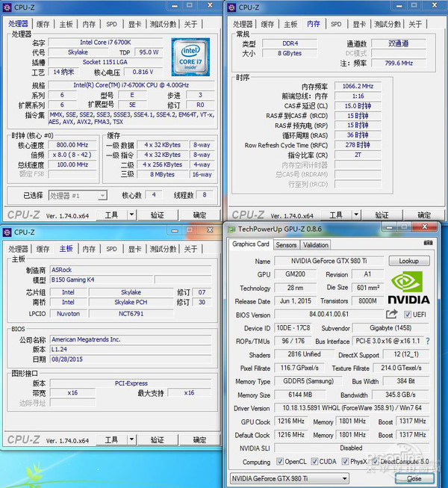Click the Close button in GPU-Z
Image resolution: width=448 pixels, height=488 pixels.
[414, 478]
